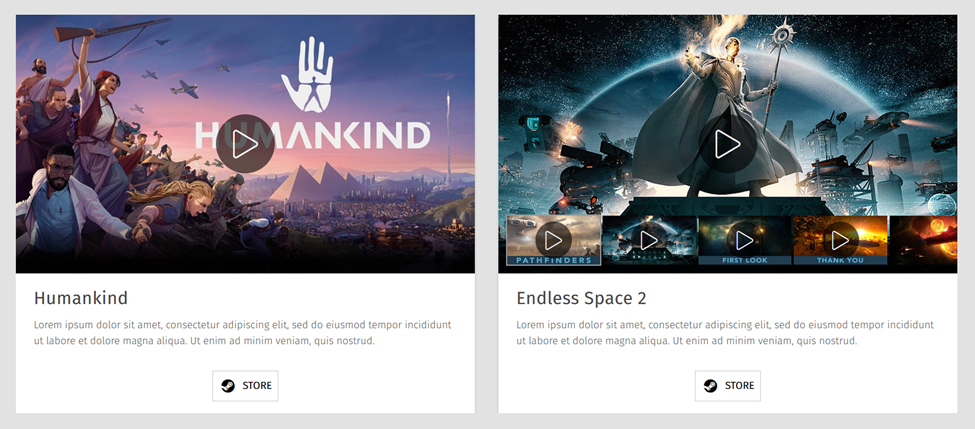Select the partially visible fiery planet thumbnail
The height and width of the screenshot is (429, 975).
click(x=923, y=240)
